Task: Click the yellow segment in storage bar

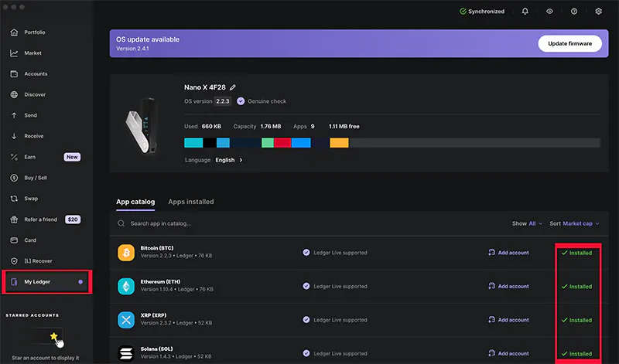Action: pyautogui.click(x=339, y=143)
